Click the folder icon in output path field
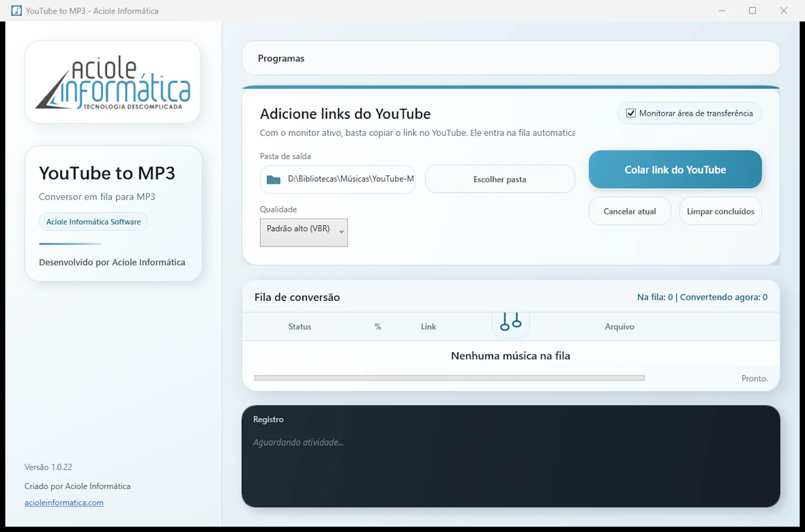 273,180
